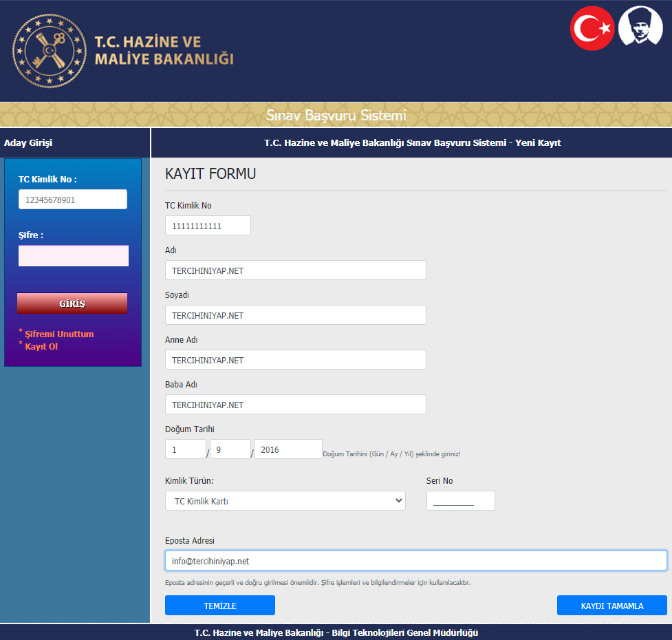672x640 pixels.
Task: Open the Kimlik Türün dropdown
Action: (x=285, y=501)
